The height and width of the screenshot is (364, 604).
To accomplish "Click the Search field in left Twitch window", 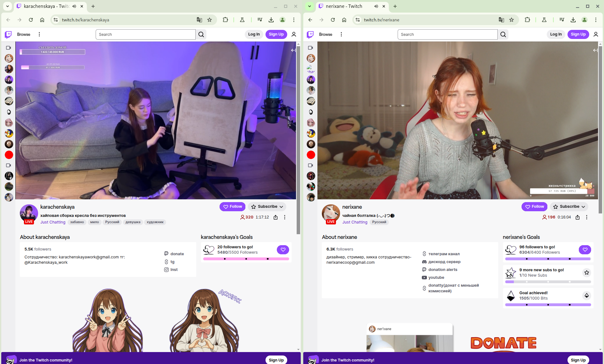I will [145, 34].
